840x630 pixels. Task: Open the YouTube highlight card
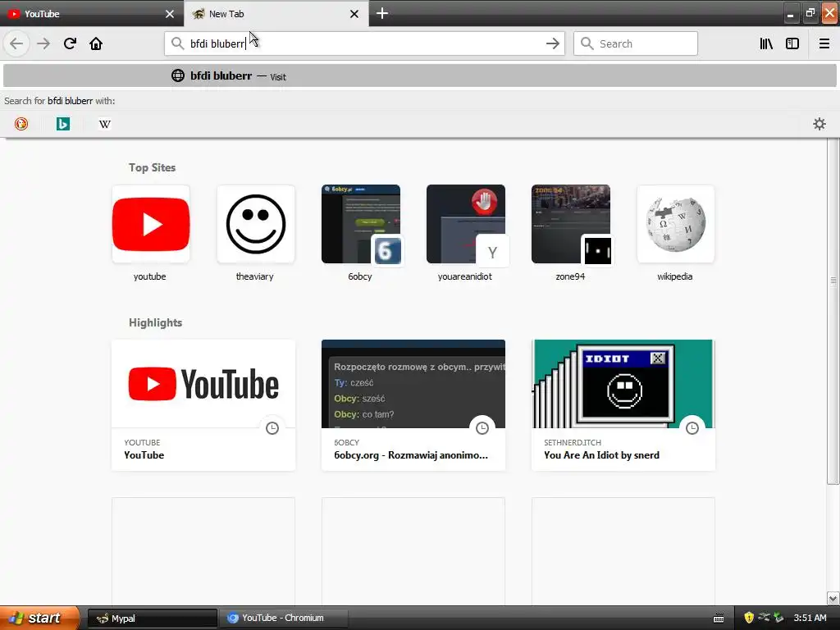tap(203, 405)
